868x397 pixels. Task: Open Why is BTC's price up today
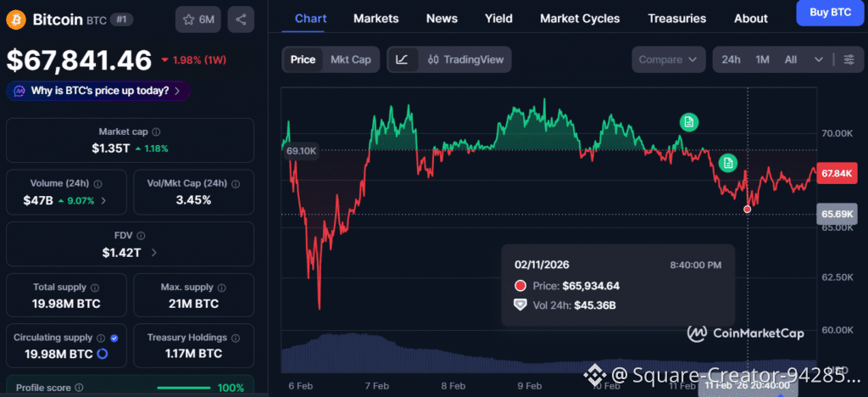[98, 91]
